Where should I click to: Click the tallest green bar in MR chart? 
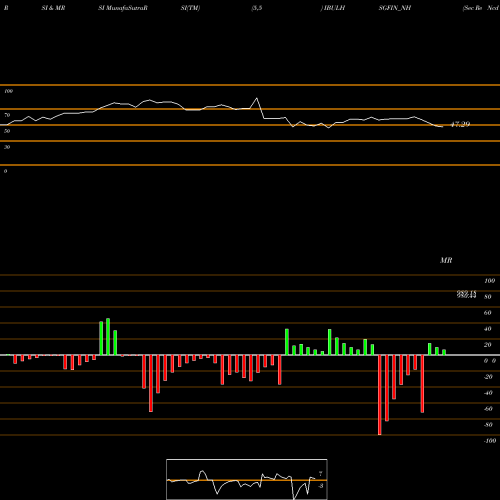pos(108,337)
